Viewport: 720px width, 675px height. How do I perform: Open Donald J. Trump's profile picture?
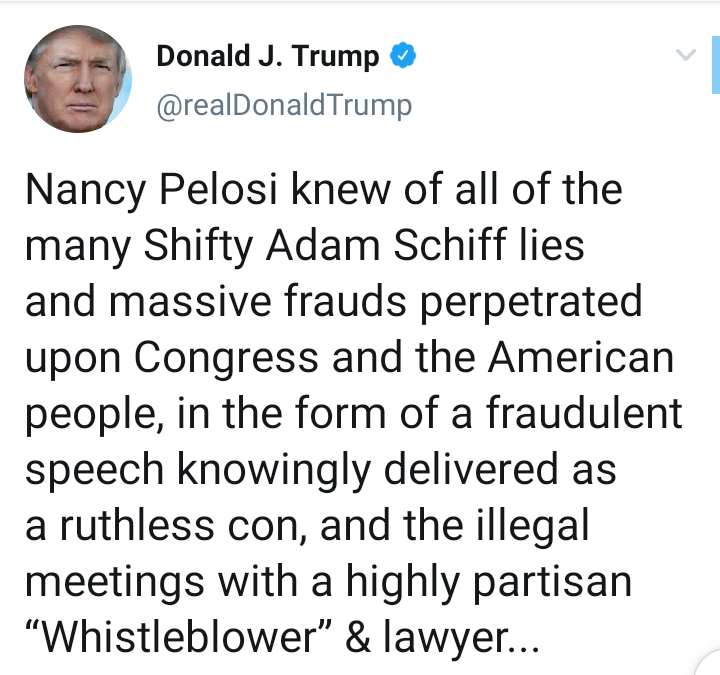(x=78, y=79)
